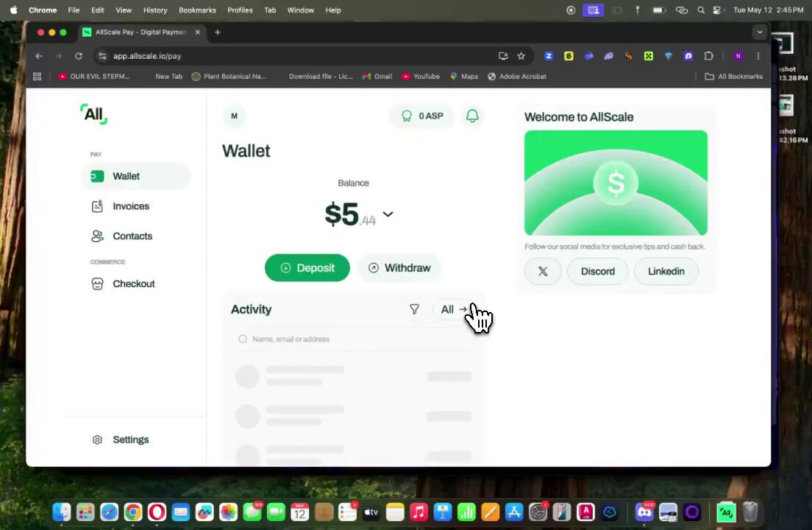Open AllScale's X social link
Screen dimensions: 812x530
543,271
